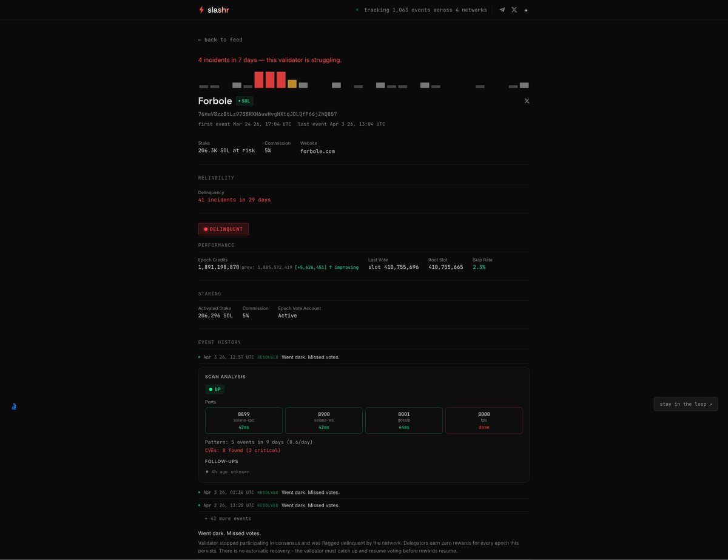Click the 8900 solana-ws port card

pos(324,420)
